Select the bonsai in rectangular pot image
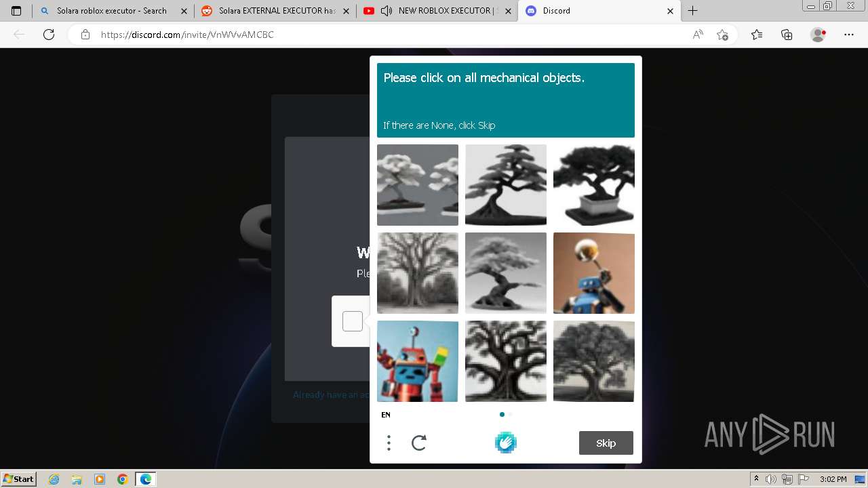 click(x=594, y=185)
